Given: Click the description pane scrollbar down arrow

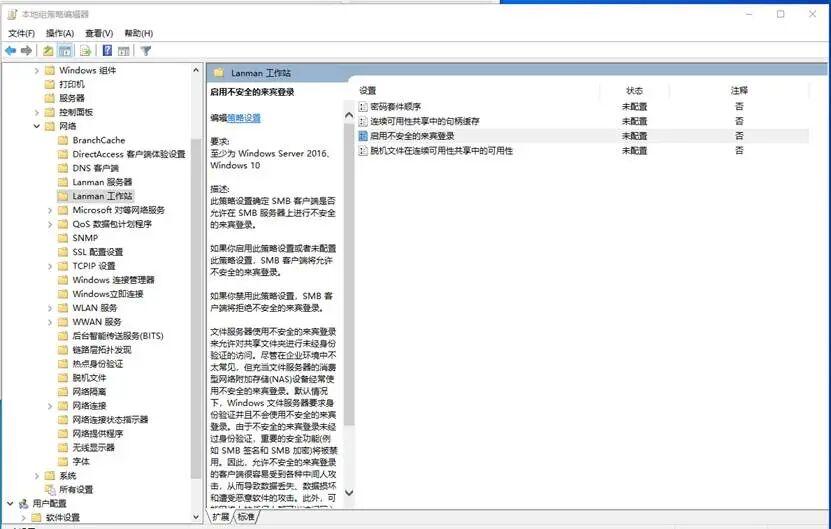Looking at the screenshot, I should coord(349,492).
